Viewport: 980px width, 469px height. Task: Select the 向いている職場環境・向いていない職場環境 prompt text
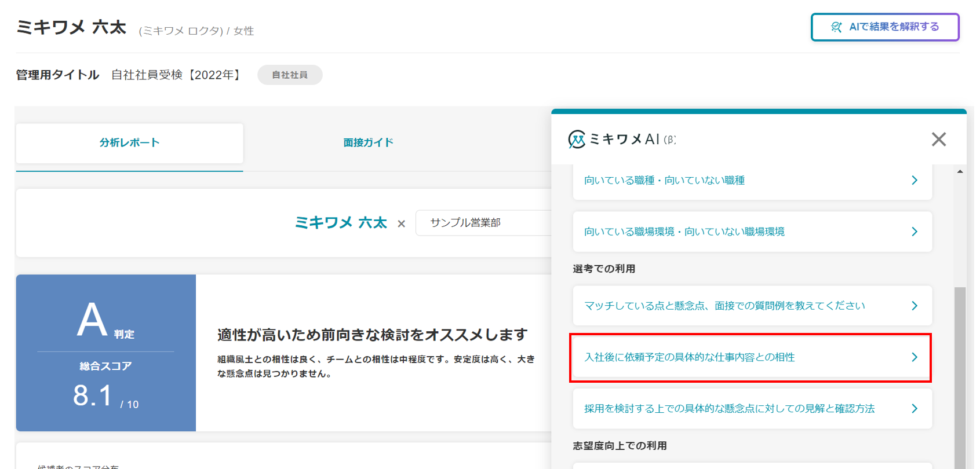click(684, 232)
